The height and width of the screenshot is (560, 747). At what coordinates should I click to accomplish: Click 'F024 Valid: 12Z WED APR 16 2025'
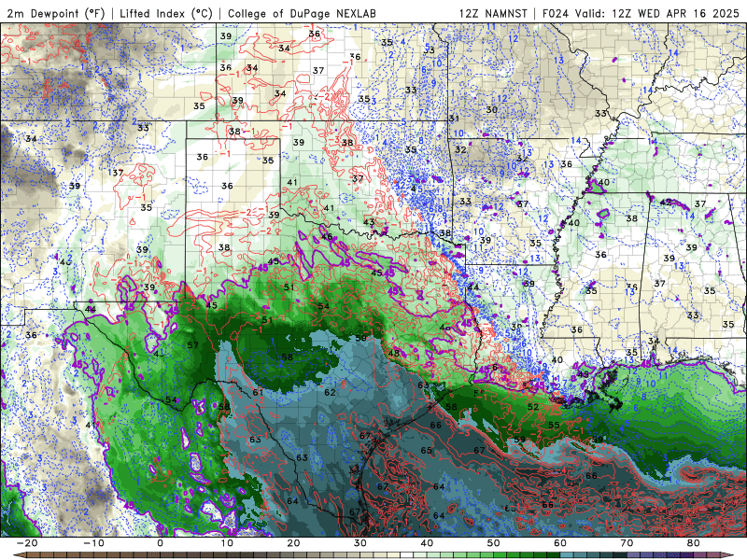pyautogui.click(x=641, y=13)
